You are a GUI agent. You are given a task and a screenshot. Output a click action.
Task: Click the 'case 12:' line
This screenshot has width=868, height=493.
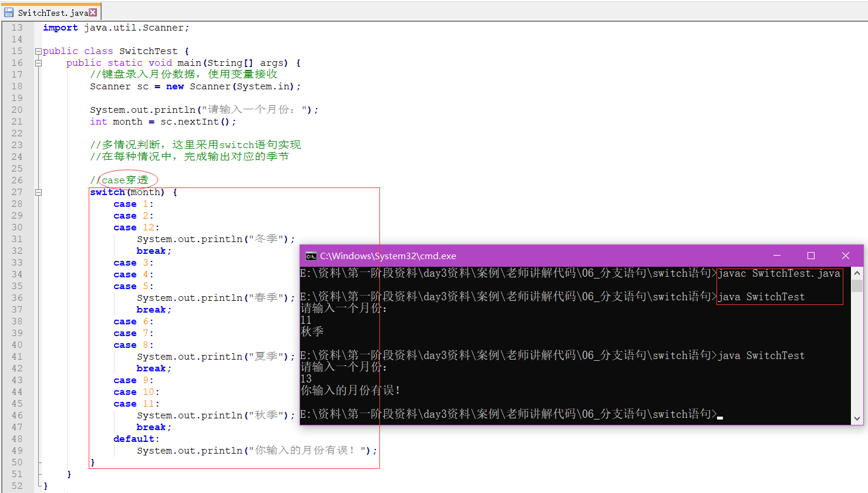coord(136,227)
